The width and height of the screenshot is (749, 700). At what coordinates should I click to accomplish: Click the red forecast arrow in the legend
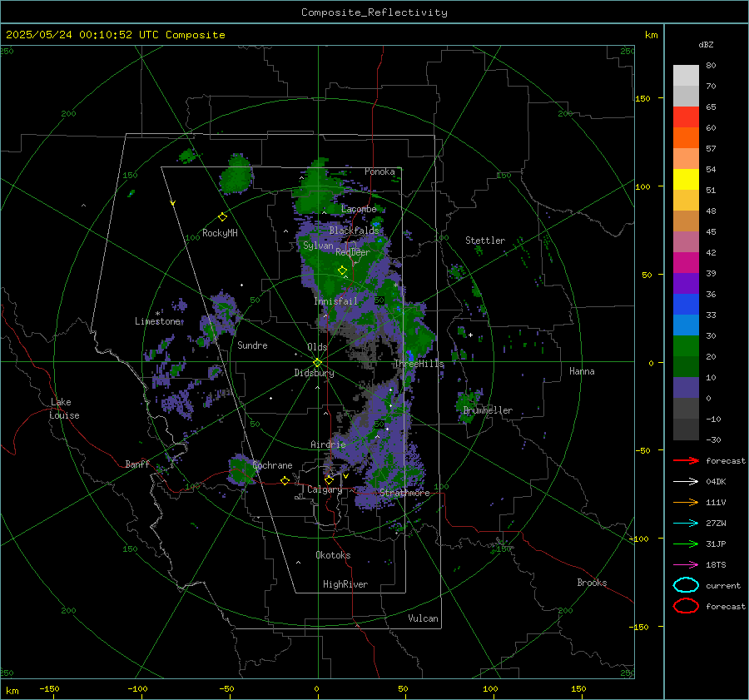point(686,460)
